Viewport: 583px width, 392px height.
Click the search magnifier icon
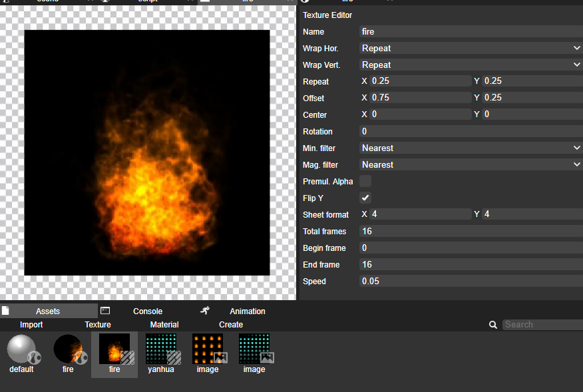coord(493,325)
